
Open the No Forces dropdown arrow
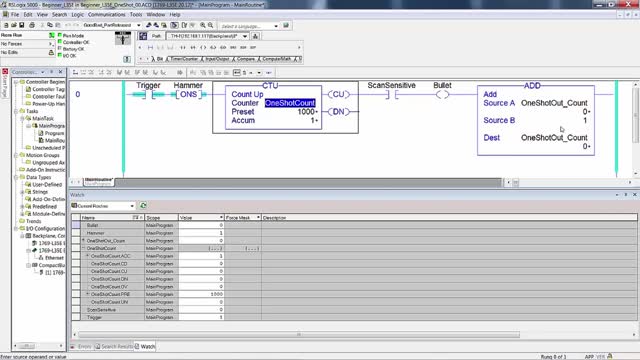point(51,44)
